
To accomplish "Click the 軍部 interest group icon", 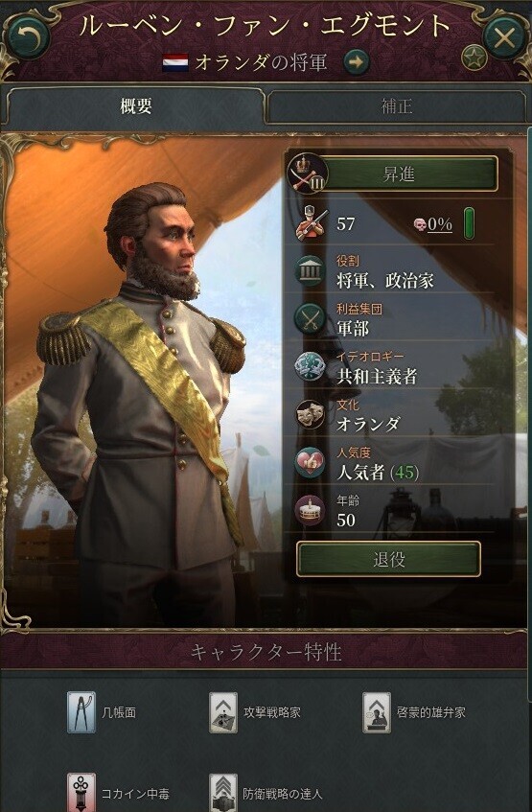I will [x=310, y=318].
